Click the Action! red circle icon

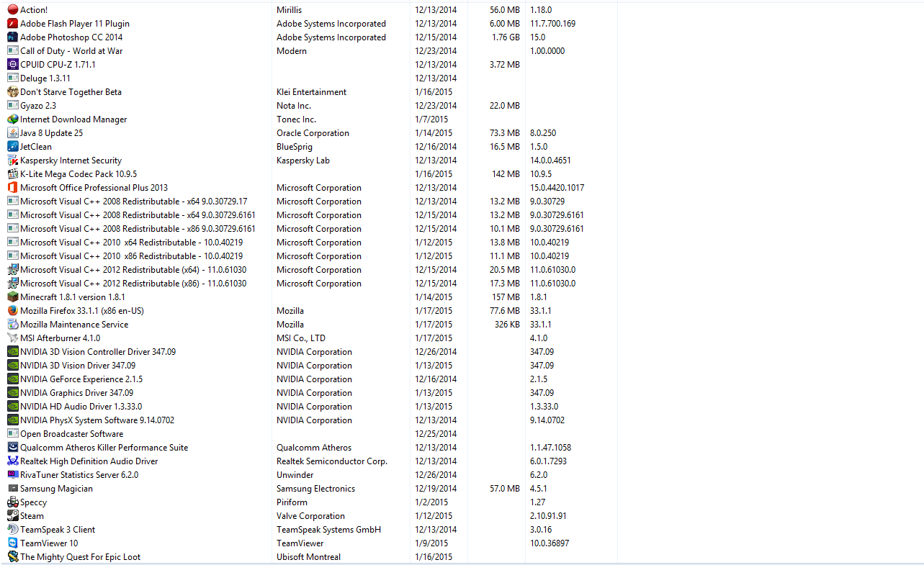[13, 10]
